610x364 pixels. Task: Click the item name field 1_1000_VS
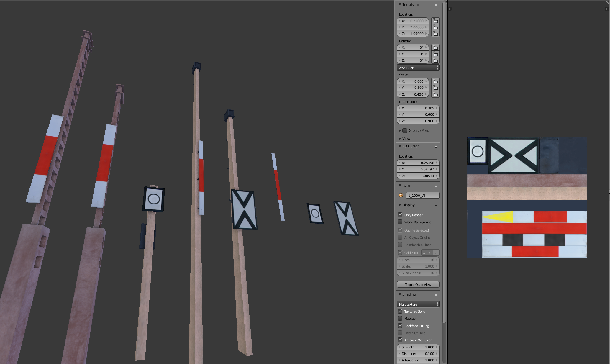tap(422, 195)
